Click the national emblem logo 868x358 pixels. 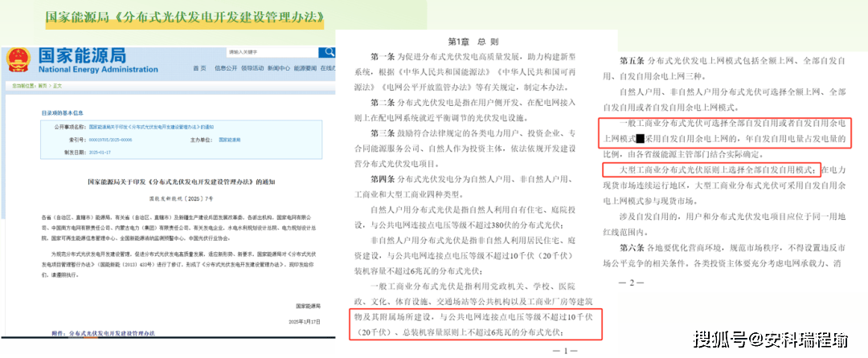click(18, 60)
